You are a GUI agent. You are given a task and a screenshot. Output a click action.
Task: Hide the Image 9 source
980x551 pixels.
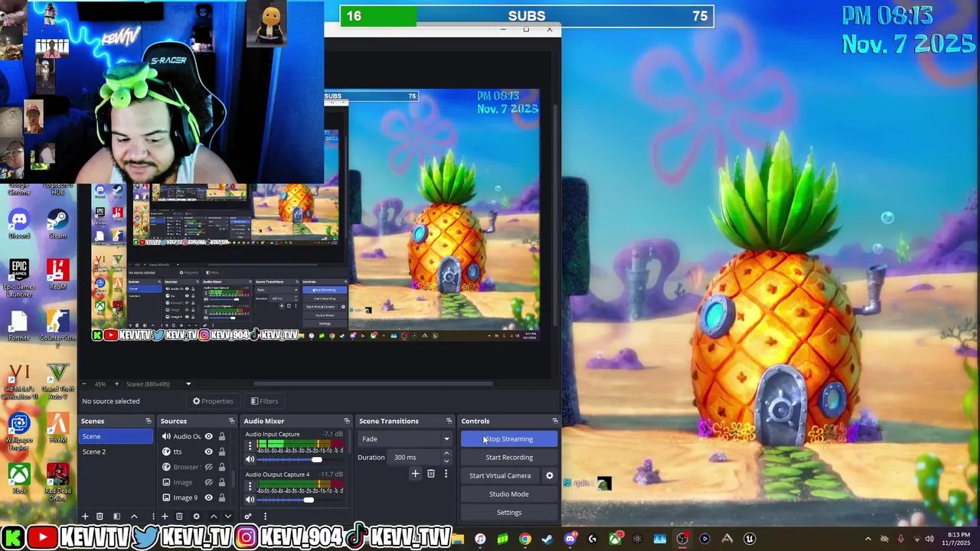tap(208, 497)
